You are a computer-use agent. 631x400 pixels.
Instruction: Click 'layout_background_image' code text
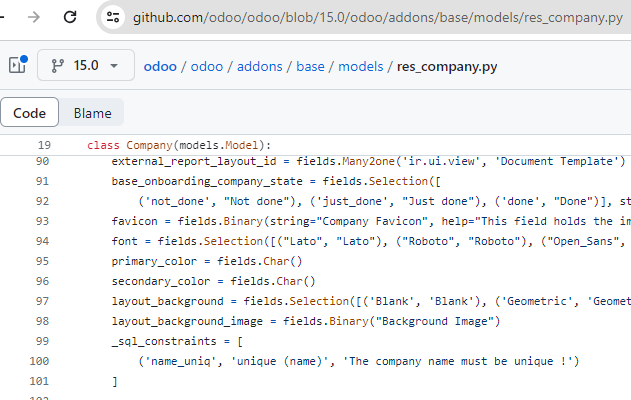pos(187,322)
